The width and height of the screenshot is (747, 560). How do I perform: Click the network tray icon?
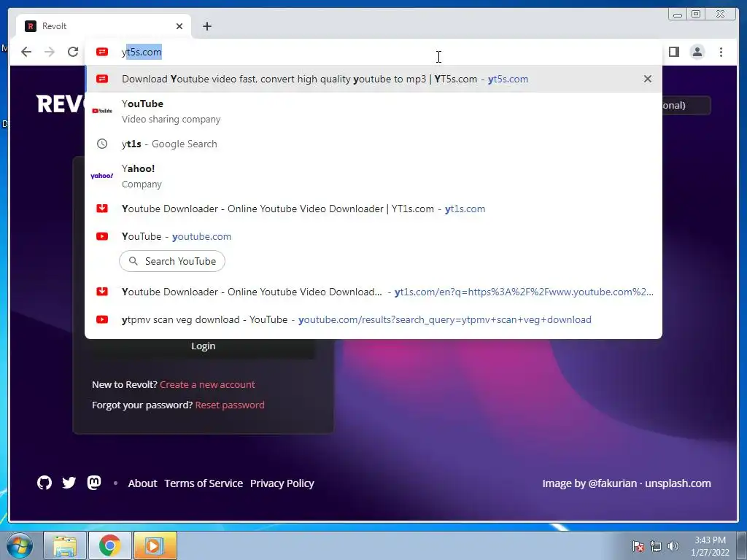tap(656, 546)
